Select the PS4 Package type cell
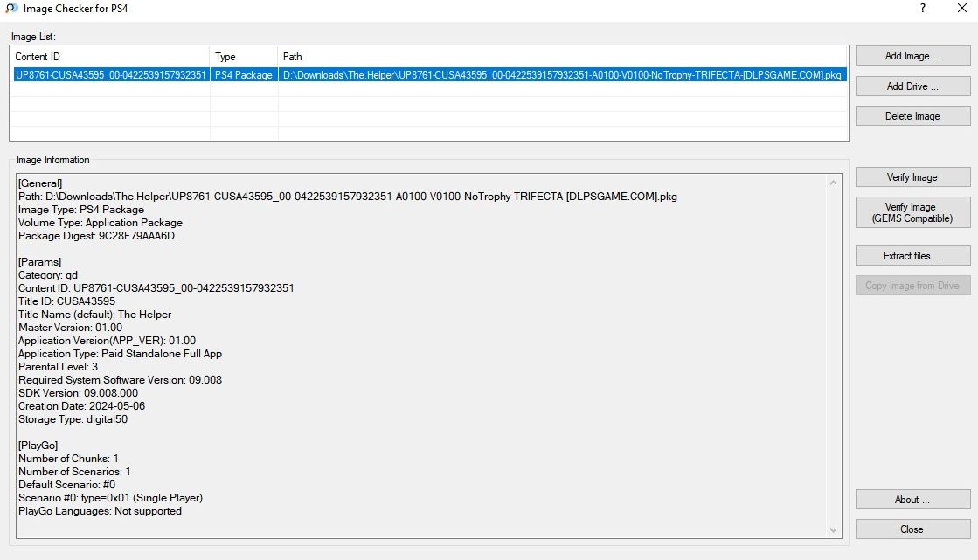Viewport: 978px width, 560px height. (x=244, y=75)
